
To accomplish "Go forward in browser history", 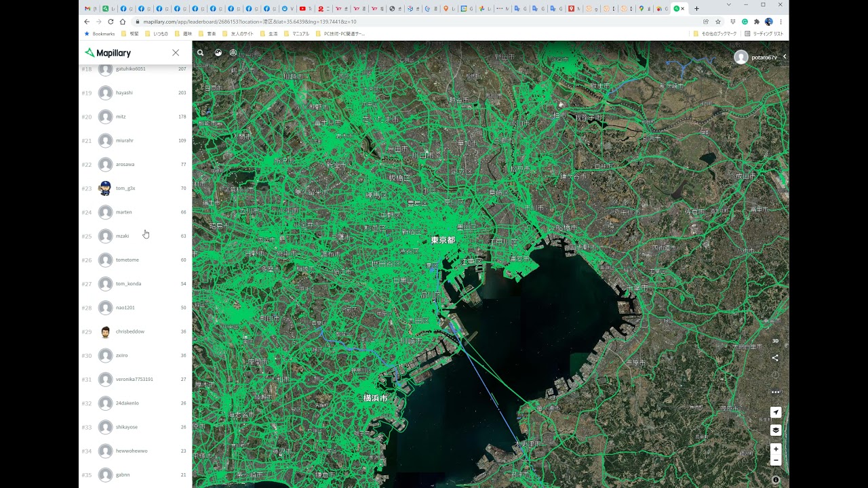I will click(x=98, y=22).
